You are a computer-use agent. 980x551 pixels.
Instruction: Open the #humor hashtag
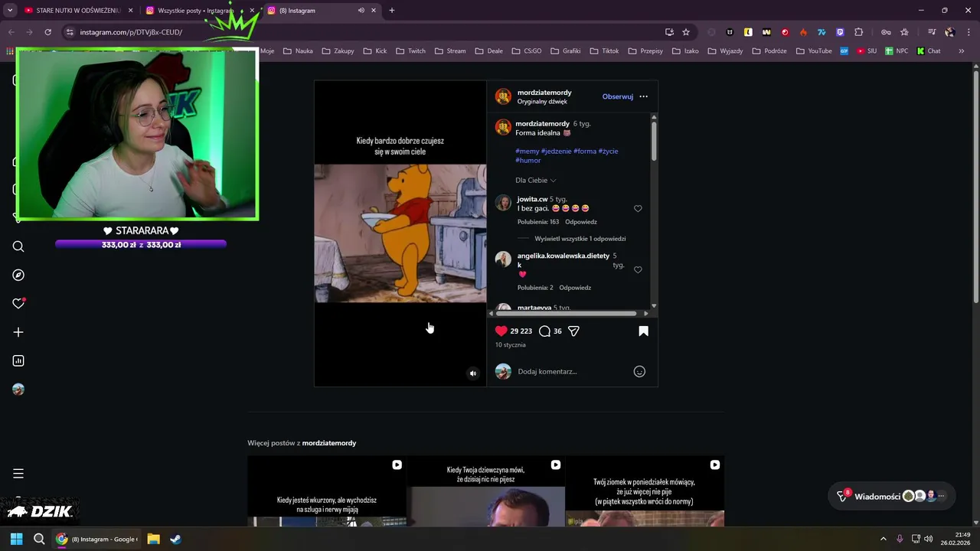528,161
